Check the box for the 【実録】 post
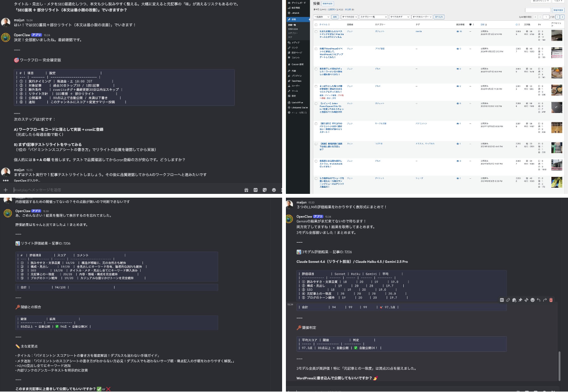 316,143
